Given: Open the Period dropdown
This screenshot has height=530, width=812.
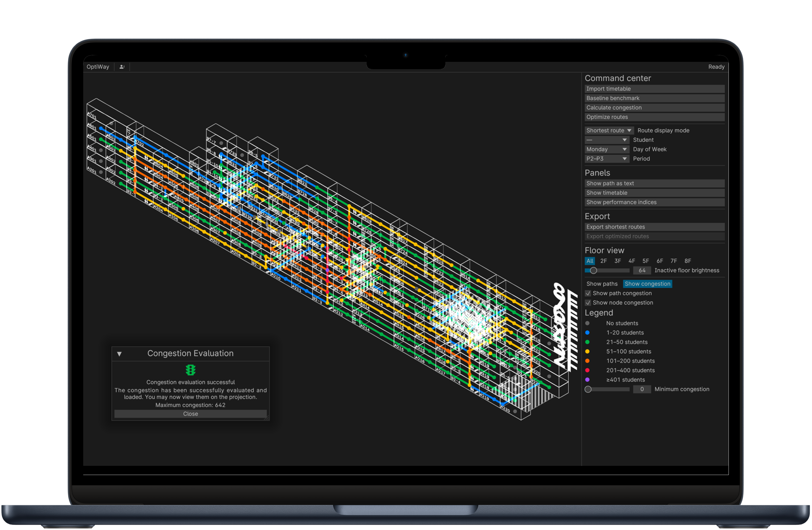Looking at the screenshot, I should [x=607, y=159].
